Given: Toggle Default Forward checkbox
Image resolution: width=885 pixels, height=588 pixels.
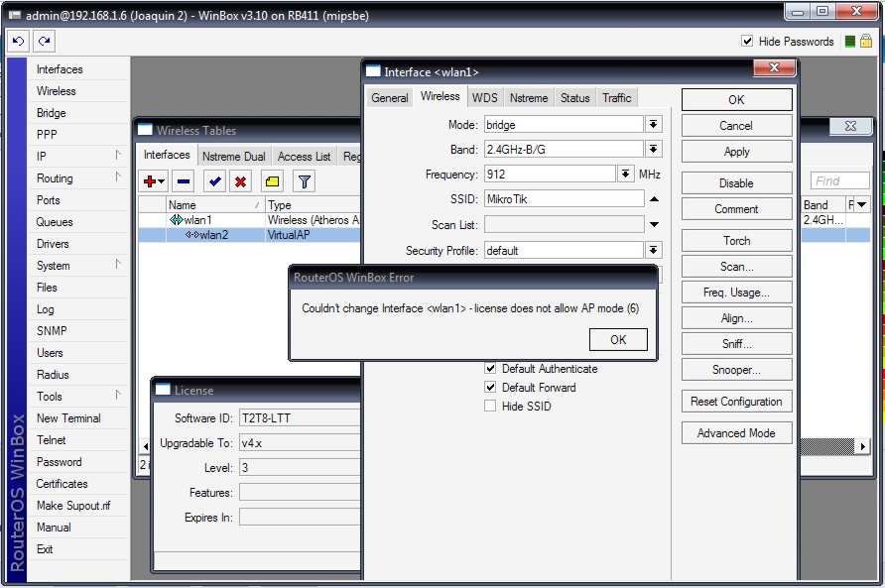Looking at the screenshot, I should tap(490, 387).
